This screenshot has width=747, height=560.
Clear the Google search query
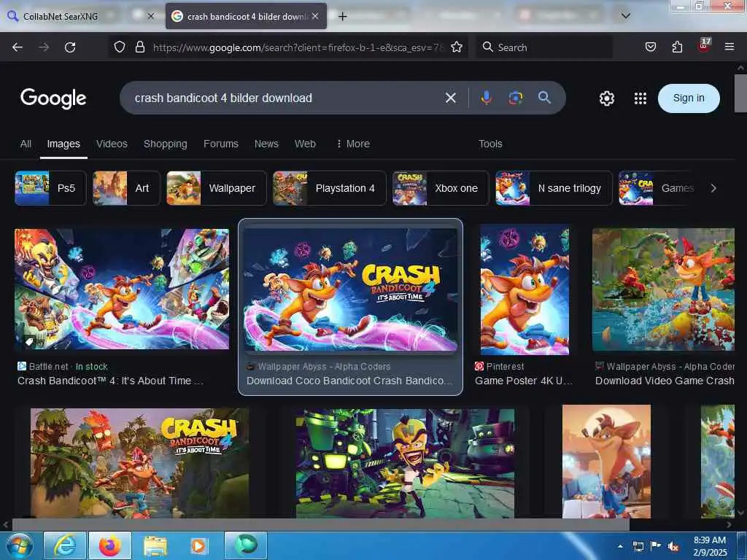click(x=450, y=98)
